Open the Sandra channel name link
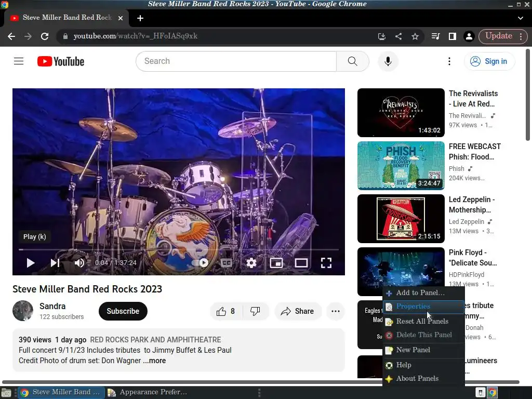532x399 pixels. [x=52, y=307]
